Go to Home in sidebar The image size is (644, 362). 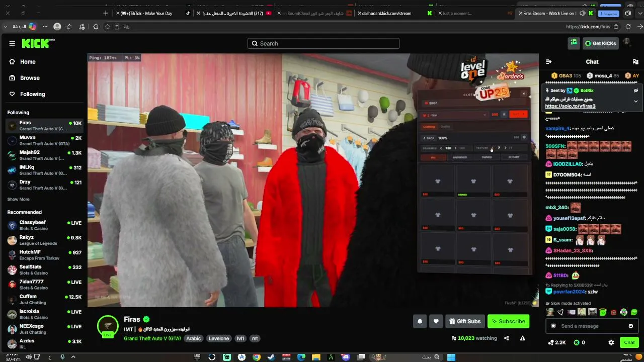point(22,62)
